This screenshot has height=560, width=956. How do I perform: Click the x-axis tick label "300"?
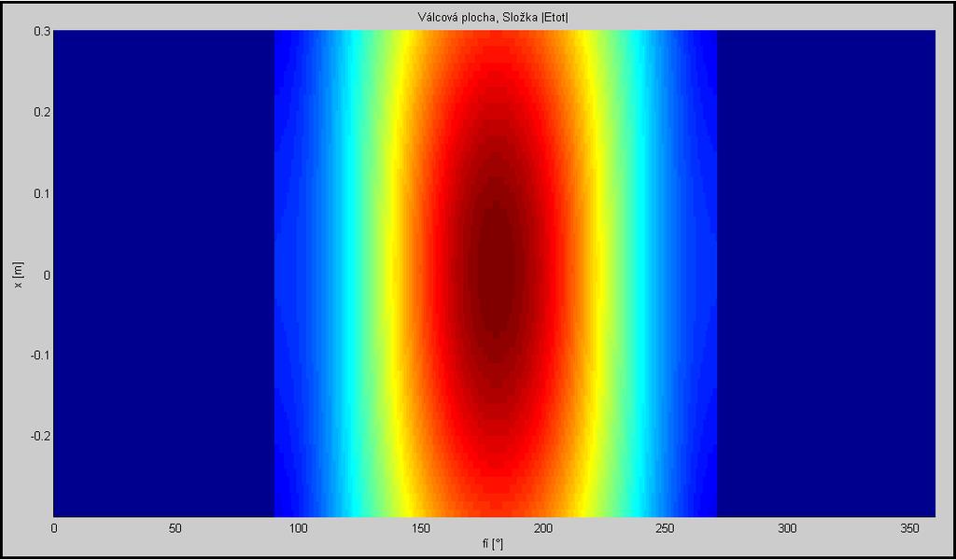pos(788,529)
